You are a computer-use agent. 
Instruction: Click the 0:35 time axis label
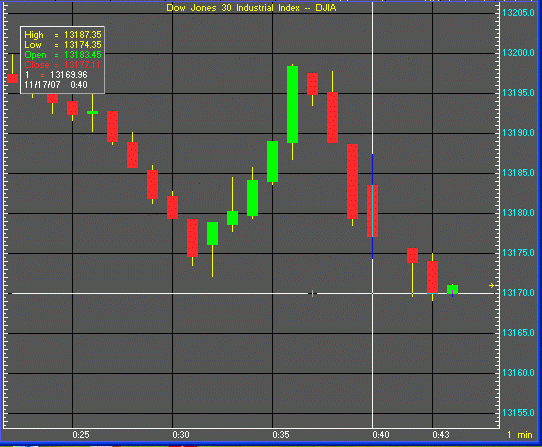[x=281, y=435]
